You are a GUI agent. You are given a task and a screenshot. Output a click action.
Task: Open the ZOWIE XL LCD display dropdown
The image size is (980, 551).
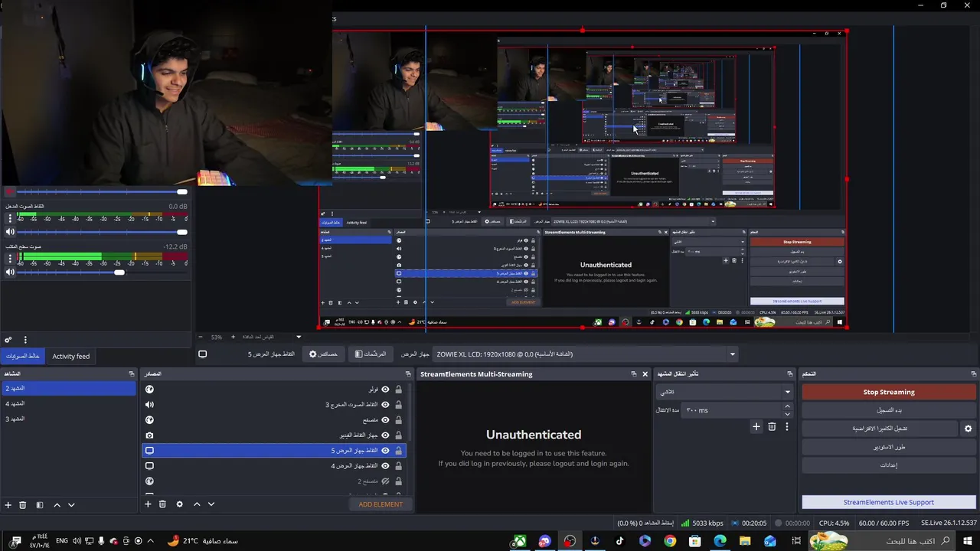coord(586,354)
